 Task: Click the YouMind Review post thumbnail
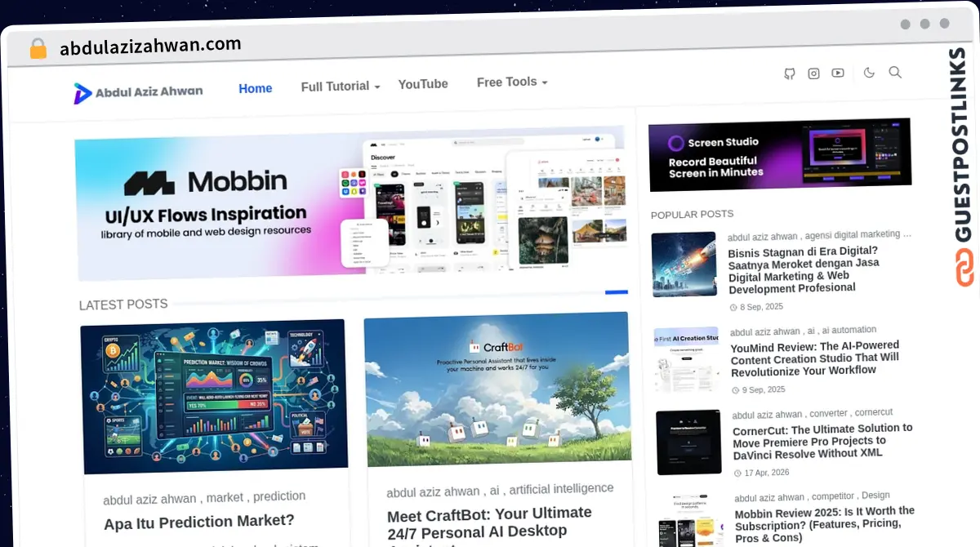coord(687,359)
